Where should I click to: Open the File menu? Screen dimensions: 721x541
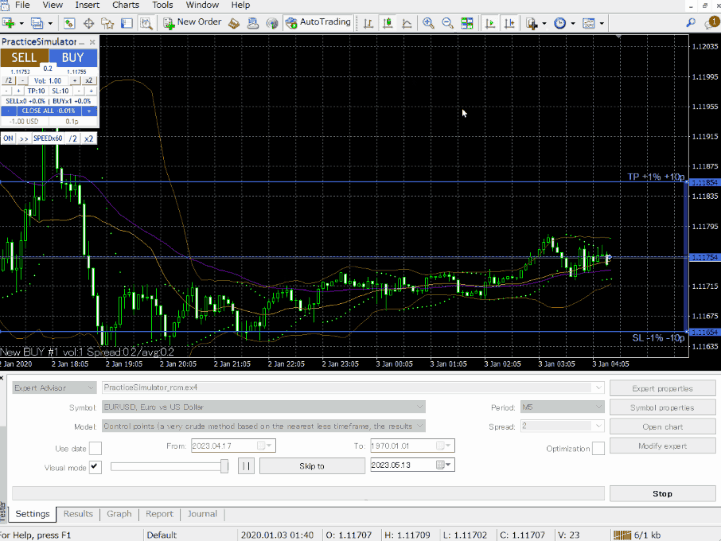click(23, 5)
